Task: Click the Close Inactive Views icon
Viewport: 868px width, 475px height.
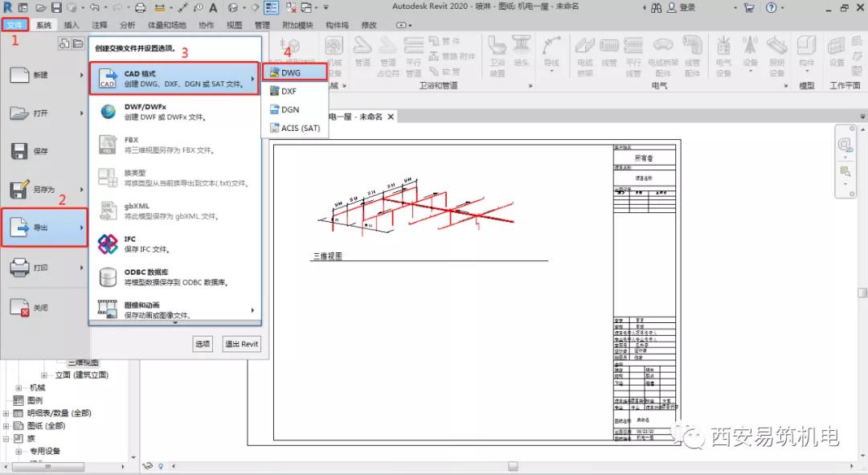Action: point(291,8)
